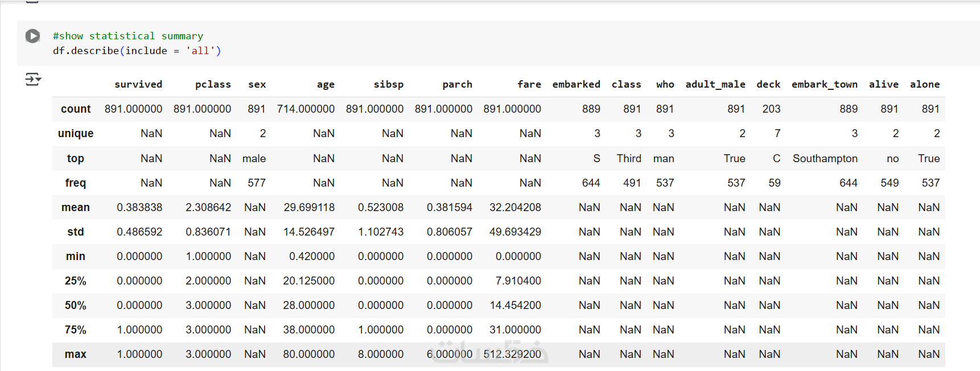Click into the df.describe code line
980x371 pixels.
point(137,51)
